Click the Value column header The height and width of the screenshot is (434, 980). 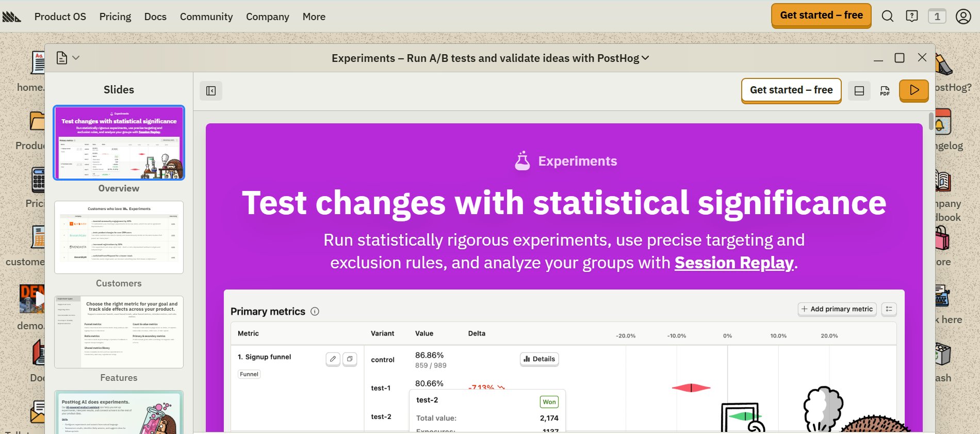point(424,333)
